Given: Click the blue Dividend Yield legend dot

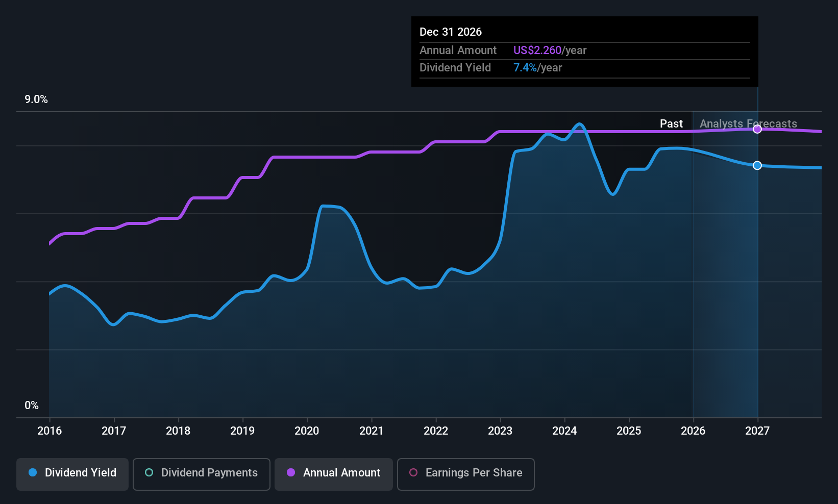Looking at the screenshot, I should click(33, 472).
